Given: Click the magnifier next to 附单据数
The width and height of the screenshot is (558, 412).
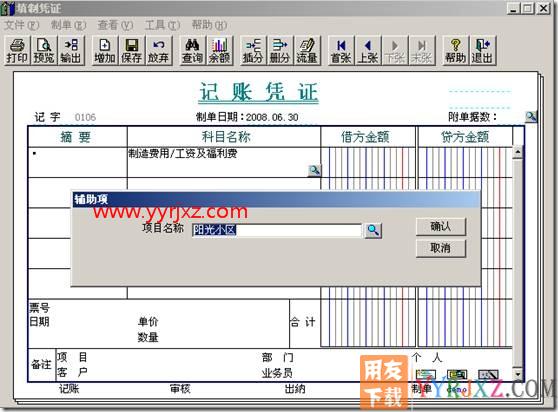Looking at the screenshot, I should pyautogui.click(x=531, y=116).
